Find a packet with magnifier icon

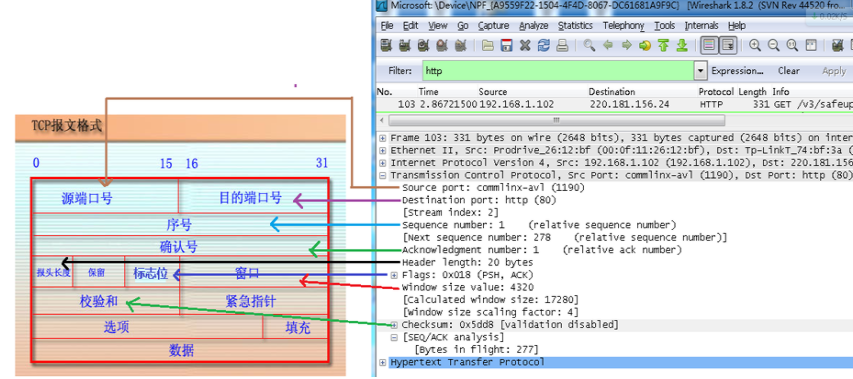[589, 46]
